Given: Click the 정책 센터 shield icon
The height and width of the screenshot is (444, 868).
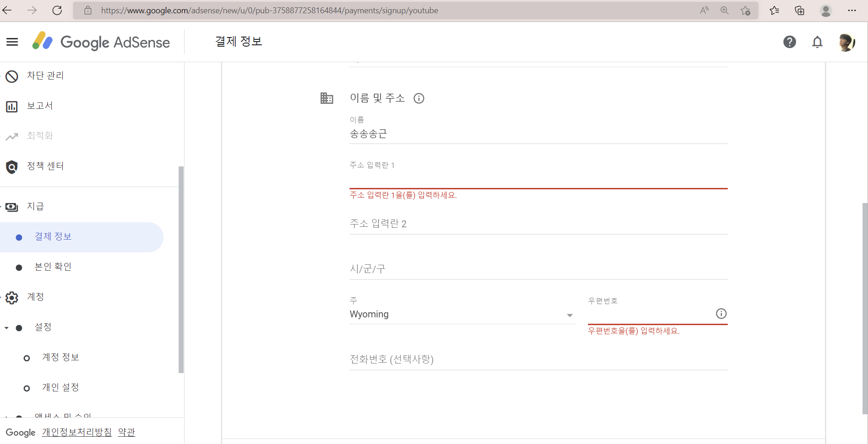Looking at the screenshot, I should [x=11, y=167].
